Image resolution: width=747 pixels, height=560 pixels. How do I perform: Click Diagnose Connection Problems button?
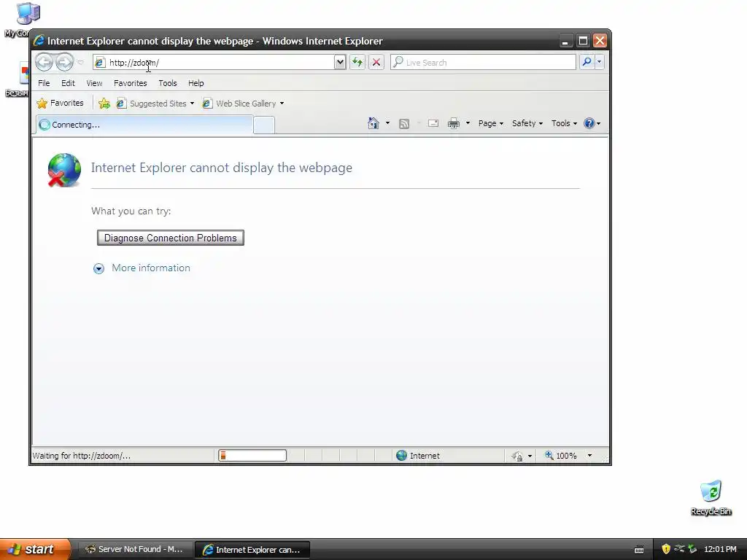tap(171, 238)
